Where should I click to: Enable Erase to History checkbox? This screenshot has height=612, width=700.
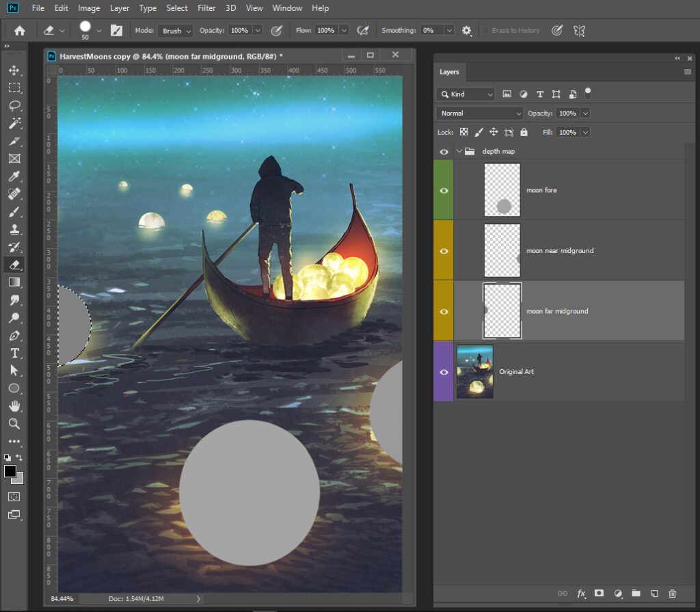point(485,31)
